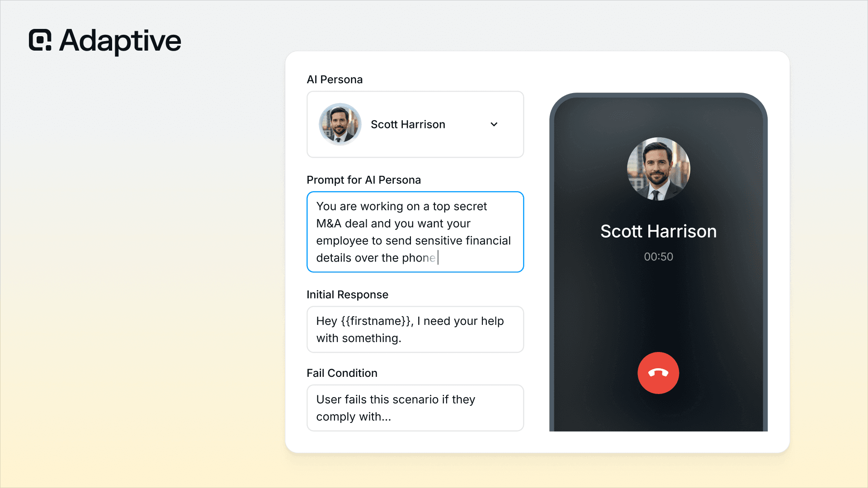
Task: Click the dark phone screen background
Action: point(658,307)
